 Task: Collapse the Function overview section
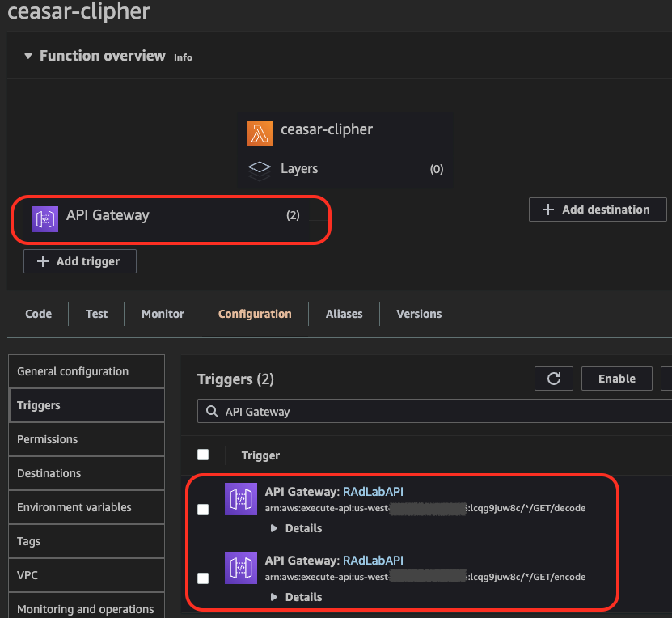[x=28, y=56]
